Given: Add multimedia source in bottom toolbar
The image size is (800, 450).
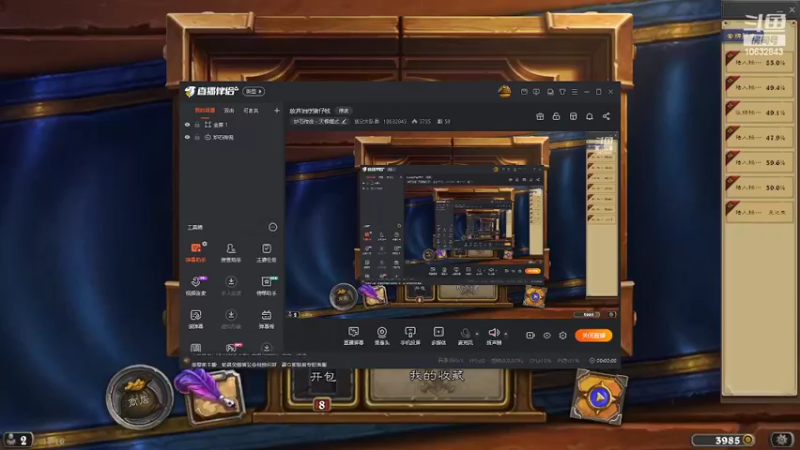Looking at the screenshot, I should (438, 336).
